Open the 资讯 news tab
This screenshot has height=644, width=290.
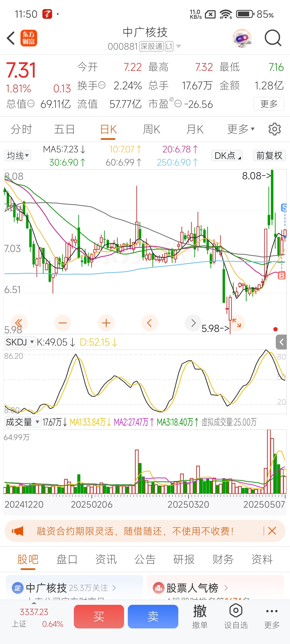coord(106,559)
